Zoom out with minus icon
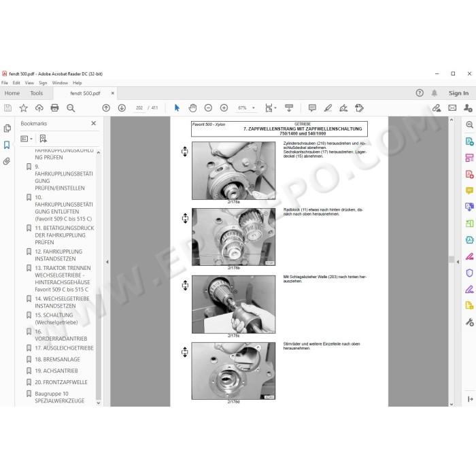This screenshot has height=476, width=476. [x=208, y=107]
